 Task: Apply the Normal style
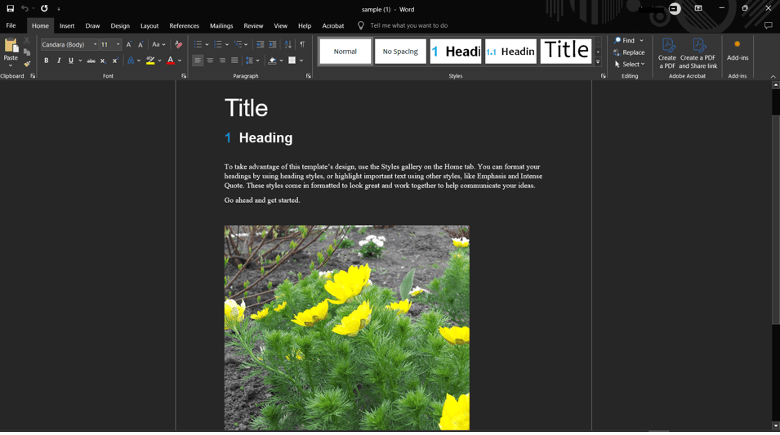(345, 51)
